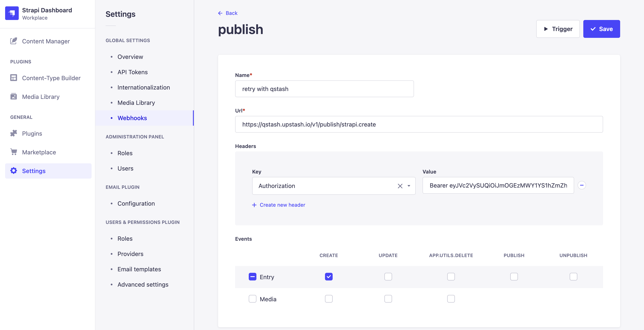The height and width of the screenshot is (330, 644).
Task: Click the Plugins puzzle piece icon
Action: tap(13, 133)
